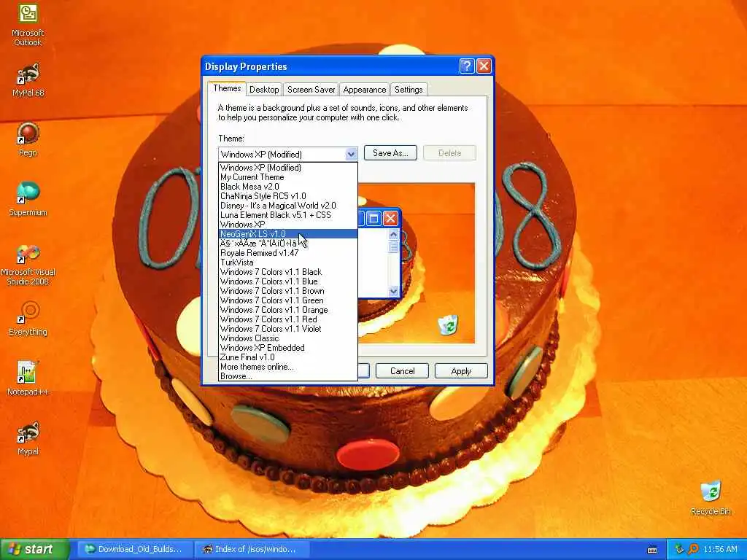The height and width of the screenshot is (560, 747).
Task: Click the Cancel button
Action: [x=402, y=371]
